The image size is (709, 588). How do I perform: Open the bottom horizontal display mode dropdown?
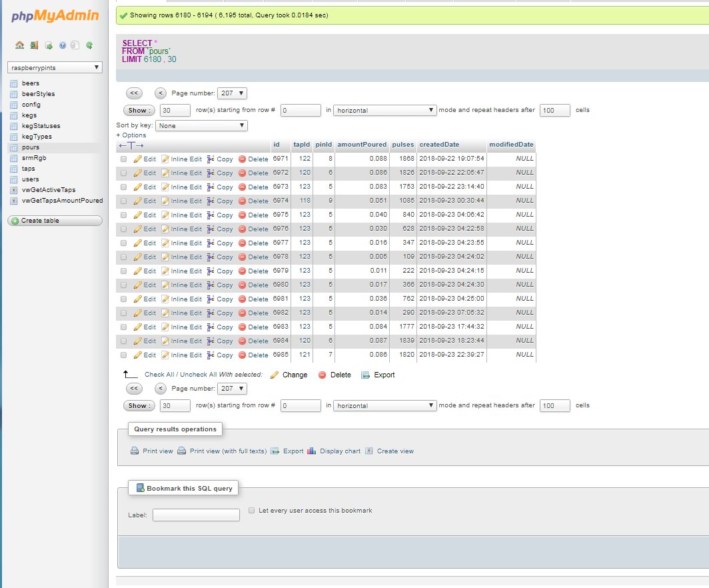pos(384,406)
